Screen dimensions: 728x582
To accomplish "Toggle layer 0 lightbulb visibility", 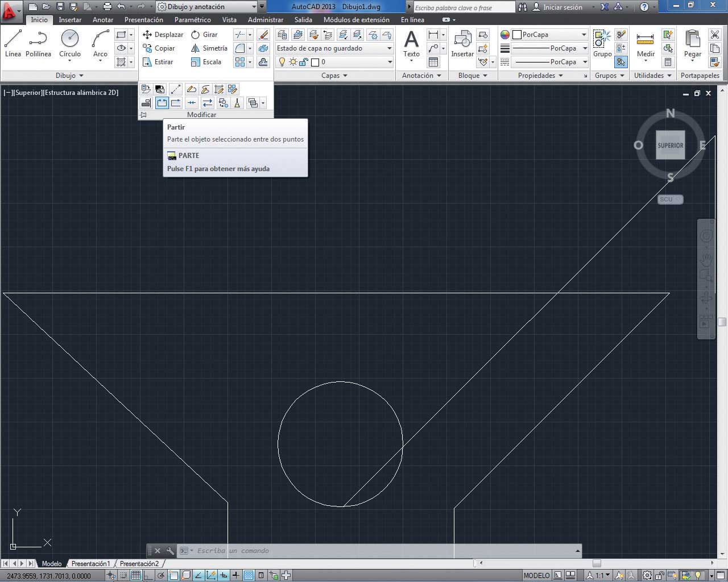I will click(282, 62).
